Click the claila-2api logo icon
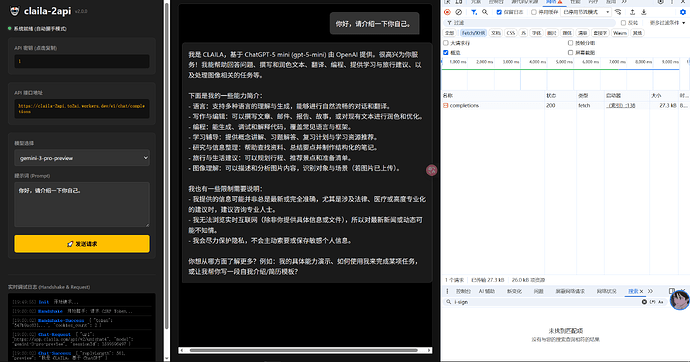690x362 pixels. (x=15, y=11)
